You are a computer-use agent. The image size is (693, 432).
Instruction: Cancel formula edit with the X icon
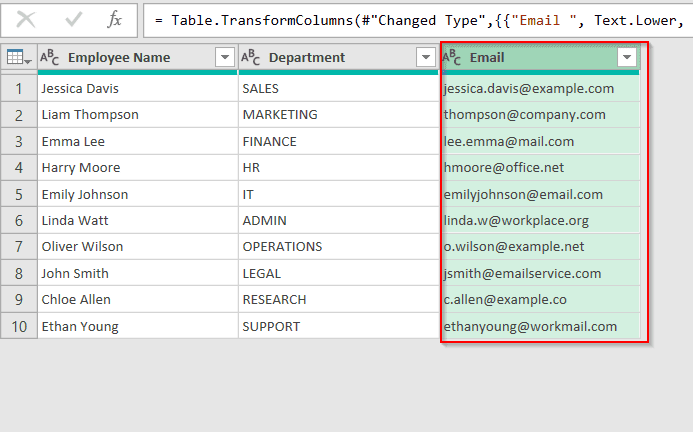(x=26, y=20)
